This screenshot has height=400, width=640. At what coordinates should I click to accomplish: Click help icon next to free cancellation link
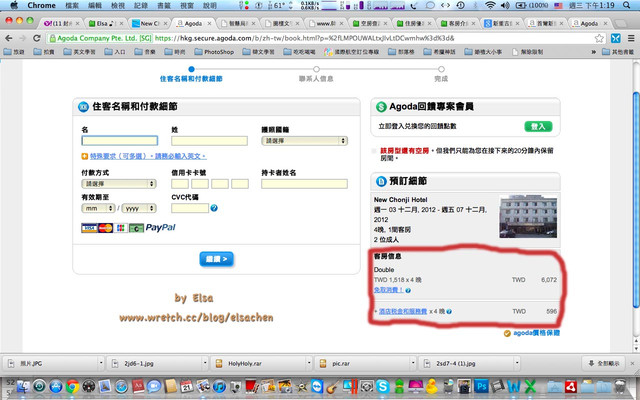pos(408,290)
